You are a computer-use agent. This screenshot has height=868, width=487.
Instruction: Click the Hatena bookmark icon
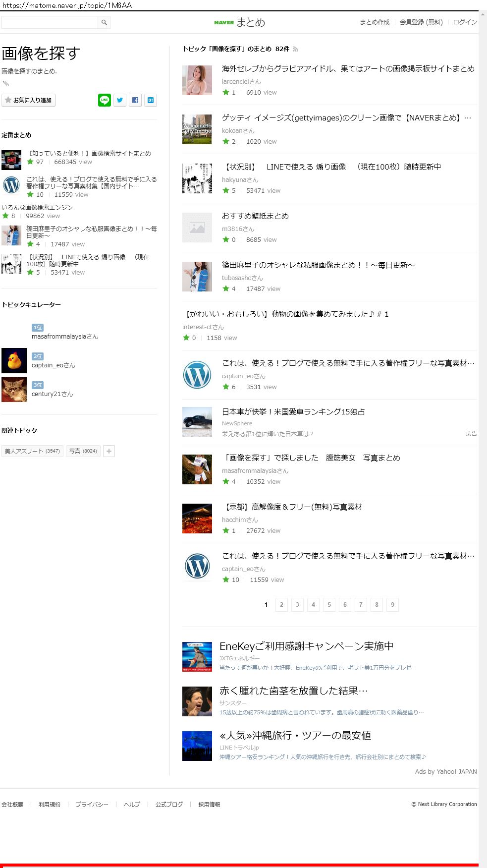point(151,100)
